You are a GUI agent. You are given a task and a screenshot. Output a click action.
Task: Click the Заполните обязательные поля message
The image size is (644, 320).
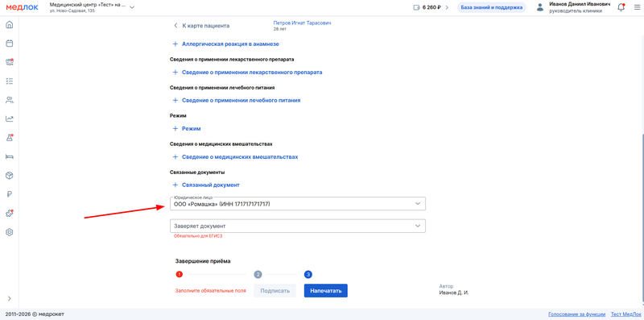tap(211, 291)
